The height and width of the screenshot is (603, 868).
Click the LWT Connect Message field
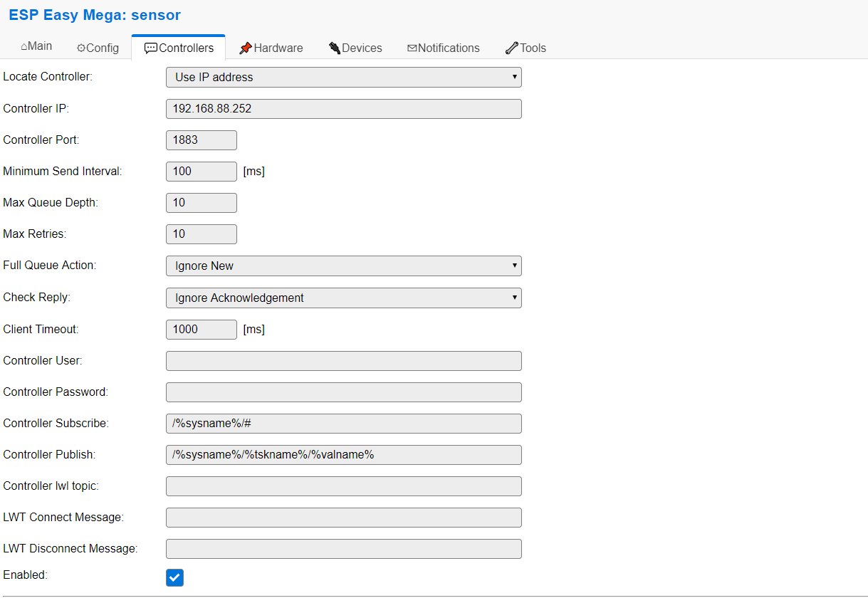[344, 518]
